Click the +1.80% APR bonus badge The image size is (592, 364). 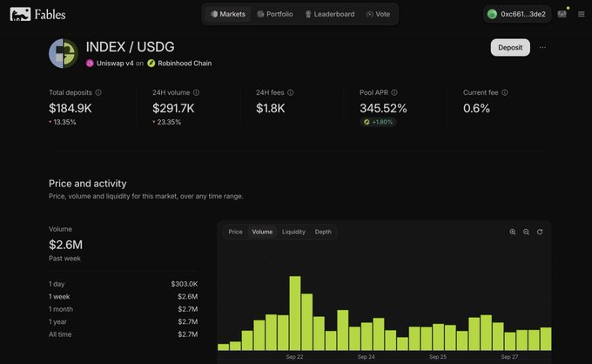coord(378,122)
